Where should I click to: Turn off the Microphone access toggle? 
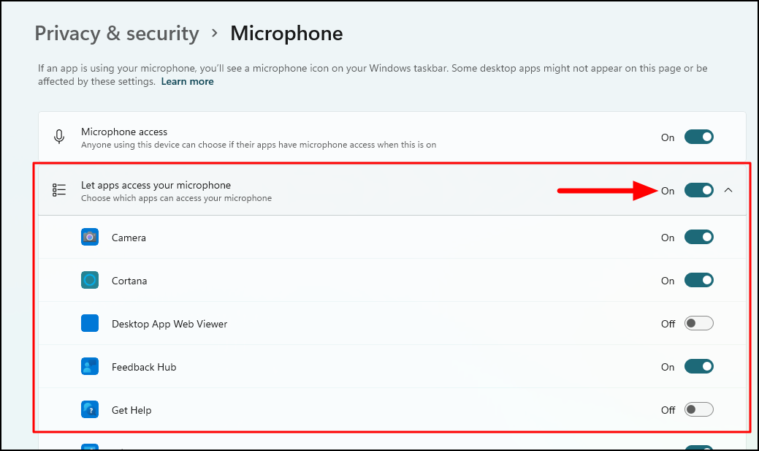(699, 137)
